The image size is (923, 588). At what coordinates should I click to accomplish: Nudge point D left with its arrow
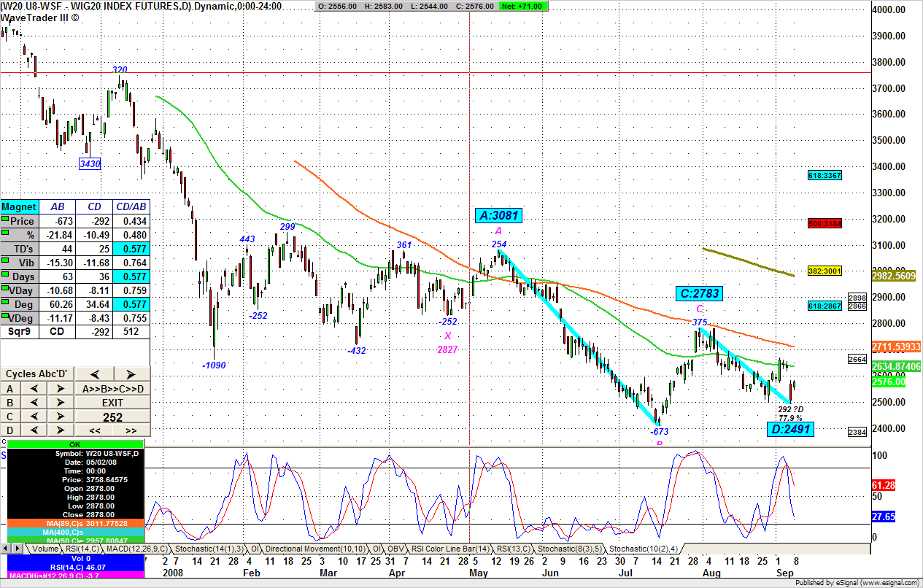[x=34, y=430]
